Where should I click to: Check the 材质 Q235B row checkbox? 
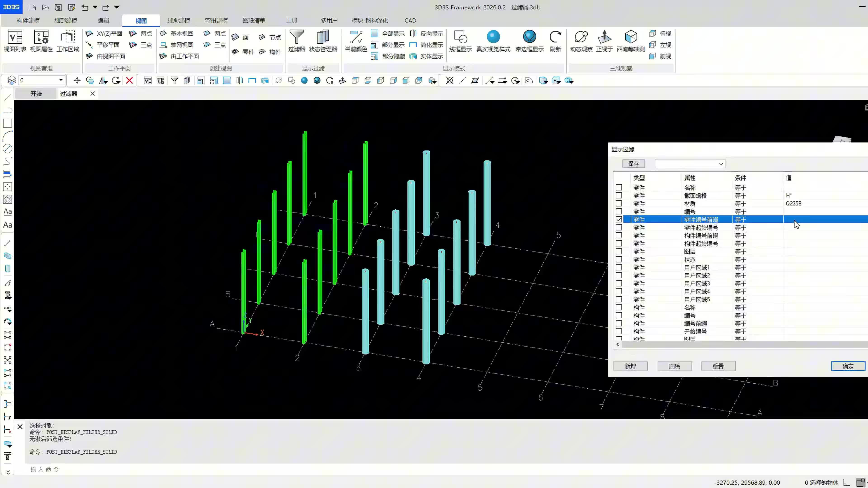tap(619, 203)
